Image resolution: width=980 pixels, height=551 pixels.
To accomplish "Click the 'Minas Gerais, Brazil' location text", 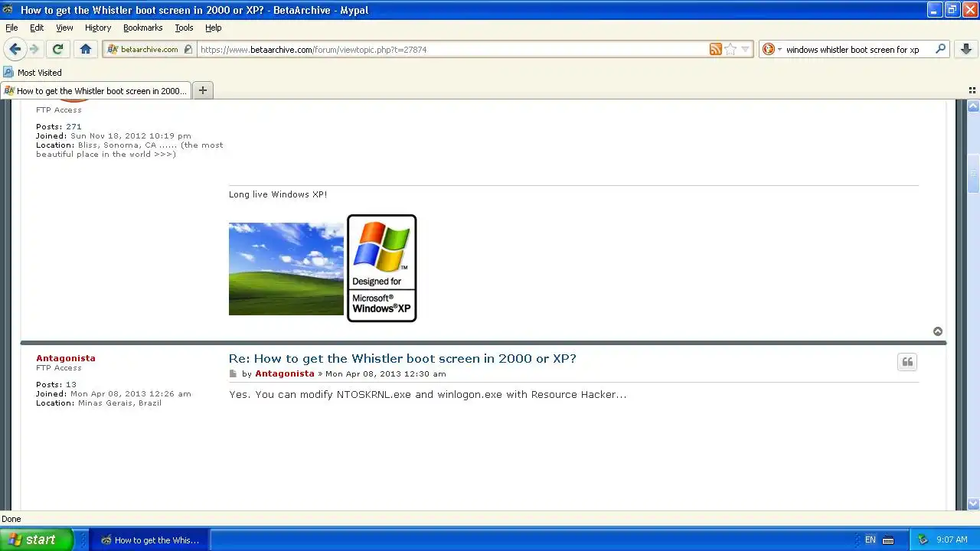I will click(x=119, y=403).
